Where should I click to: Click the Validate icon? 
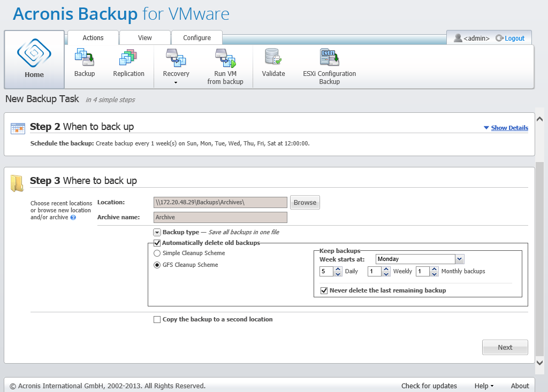coord(273,58)
